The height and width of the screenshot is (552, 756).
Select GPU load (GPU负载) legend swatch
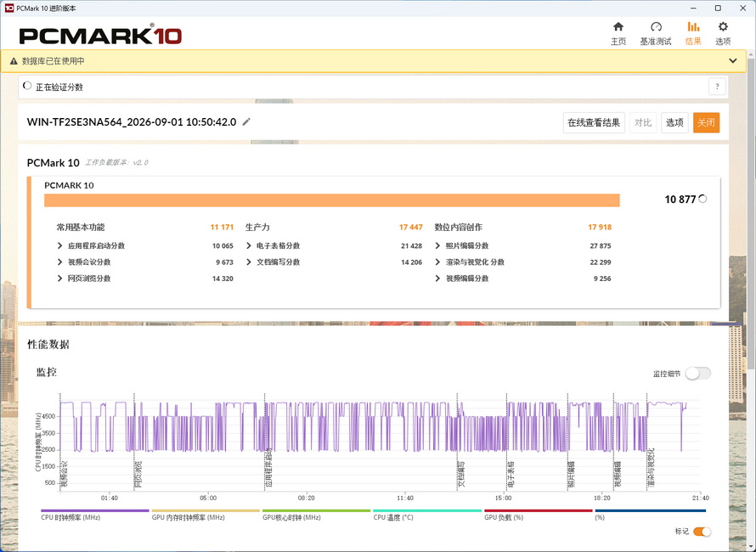click(538, 510)
